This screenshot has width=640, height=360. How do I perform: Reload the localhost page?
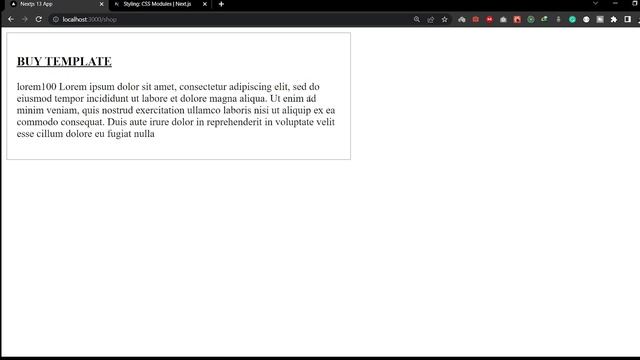tap(38, 19)
